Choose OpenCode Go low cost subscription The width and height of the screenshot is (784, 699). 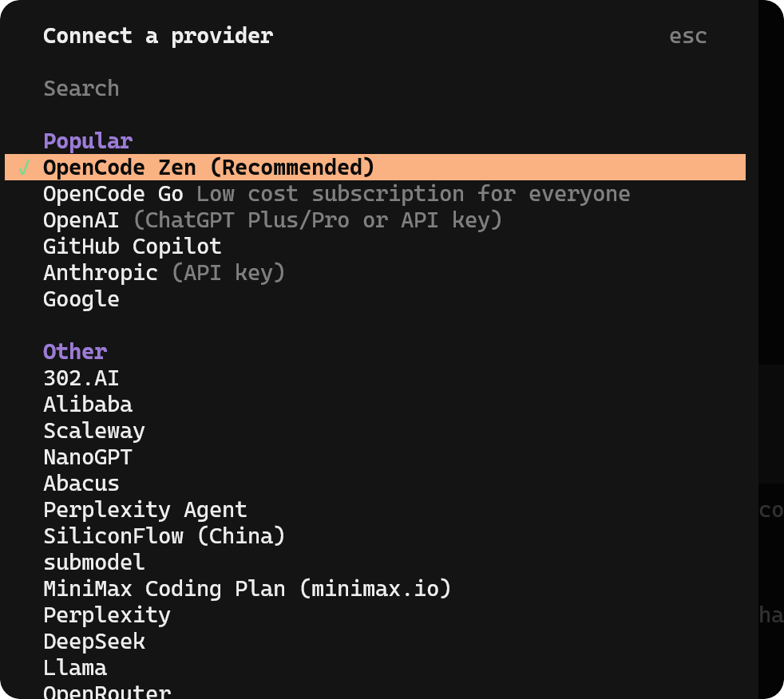pos(336,194)
